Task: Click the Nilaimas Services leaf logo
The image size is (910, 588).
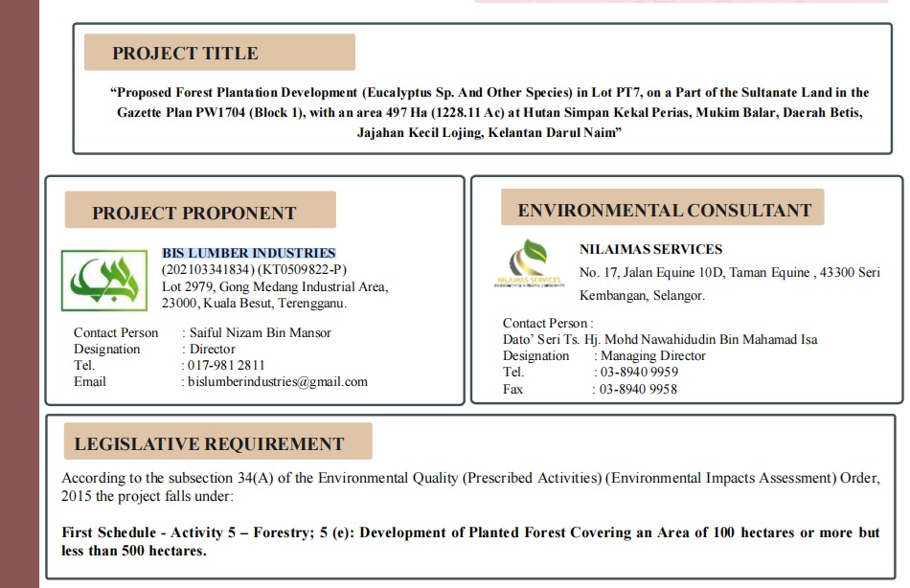Action: (x=530, y=263)
